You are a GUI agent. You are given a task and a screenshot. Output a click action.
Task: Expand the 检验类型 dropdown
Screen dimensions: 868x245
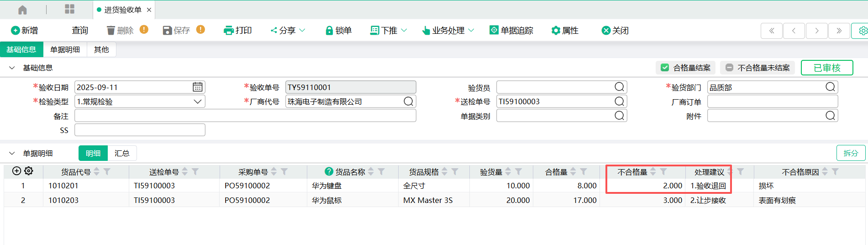[x=197, y=101]
